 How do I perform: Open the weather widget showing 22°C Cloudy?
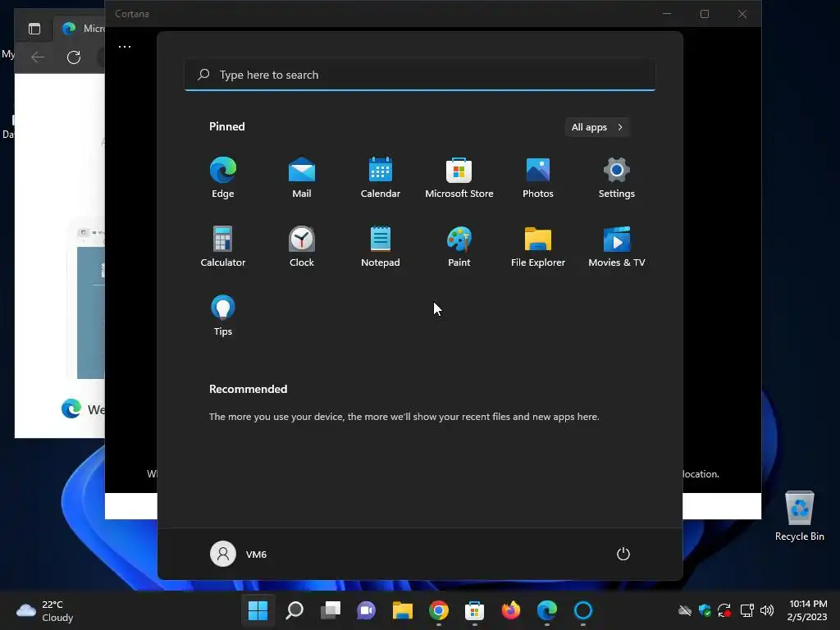coord(45,610)
